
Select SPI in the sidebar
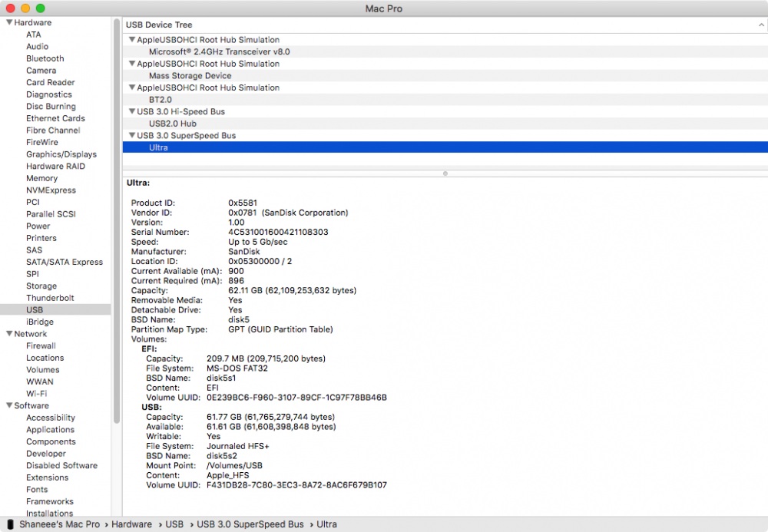click(x=32, y=274)
